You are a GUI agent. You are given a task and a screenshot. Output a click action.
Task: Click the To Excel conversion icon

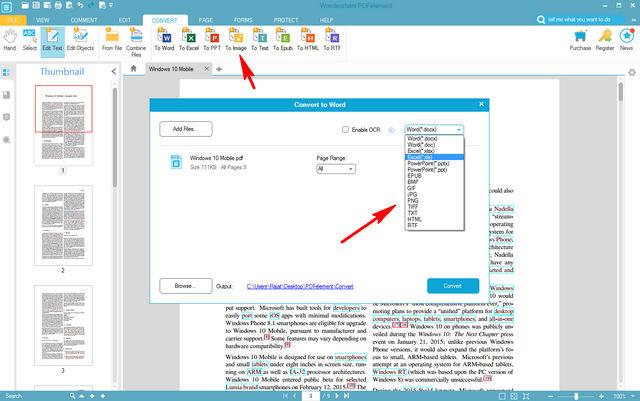[x=189, y=40]
